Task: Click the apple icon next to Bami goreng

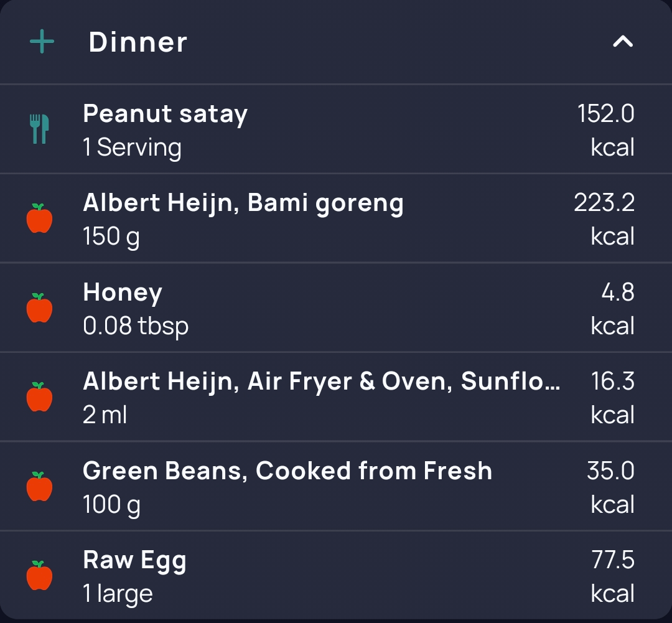Action: 39,218
